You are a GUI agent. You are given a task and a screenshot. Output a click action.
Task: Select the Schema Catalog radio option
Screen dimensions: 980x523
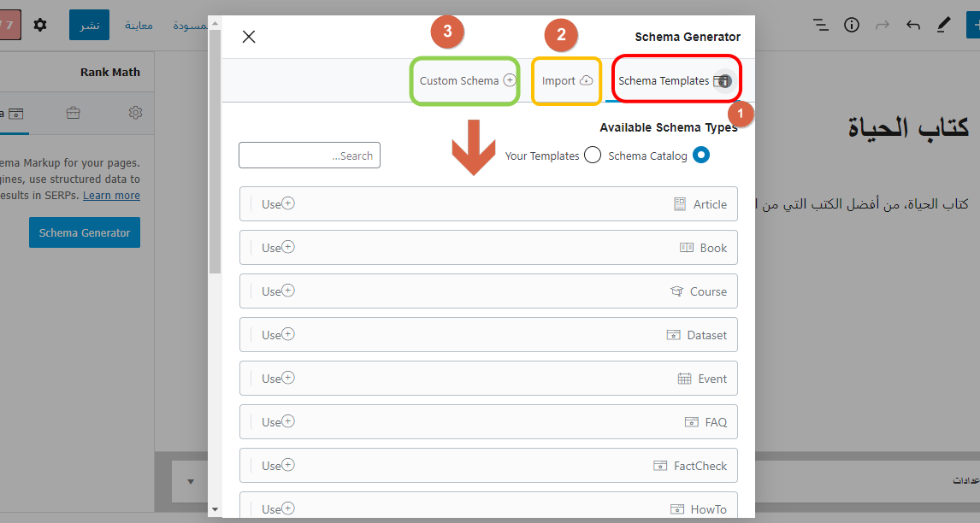pyautogui.click(x=701, y=156)
